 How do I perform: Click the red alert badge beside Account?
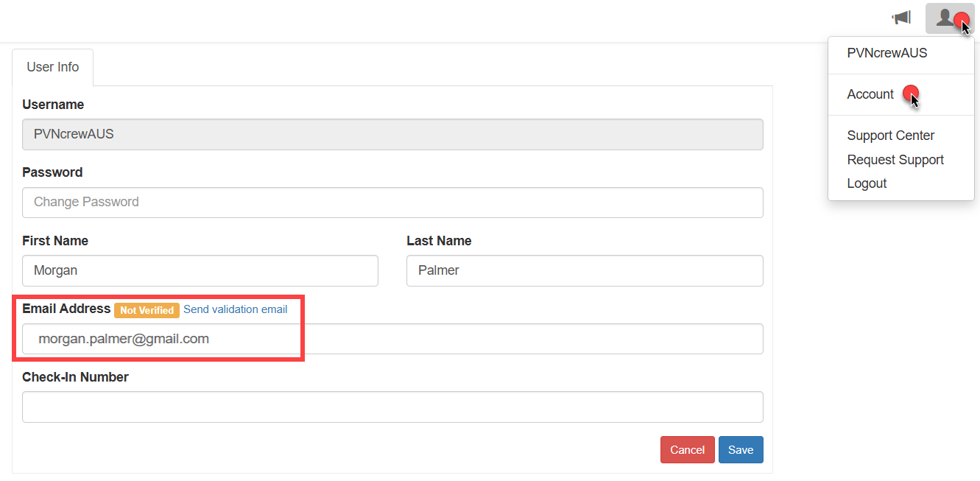(x=911, y=93)
